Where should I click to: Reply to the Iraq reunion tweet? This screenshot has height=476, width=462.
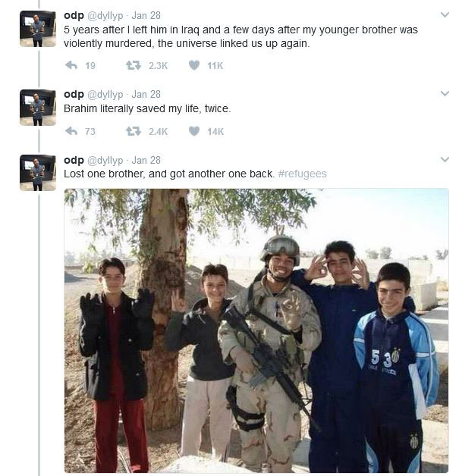click(x=71, y=65)
